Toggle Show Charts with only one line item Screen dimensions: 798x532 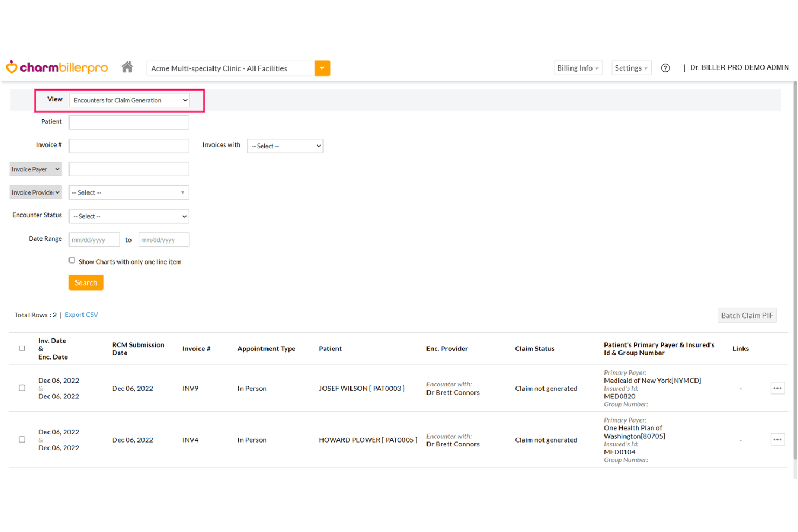point(72,260)
